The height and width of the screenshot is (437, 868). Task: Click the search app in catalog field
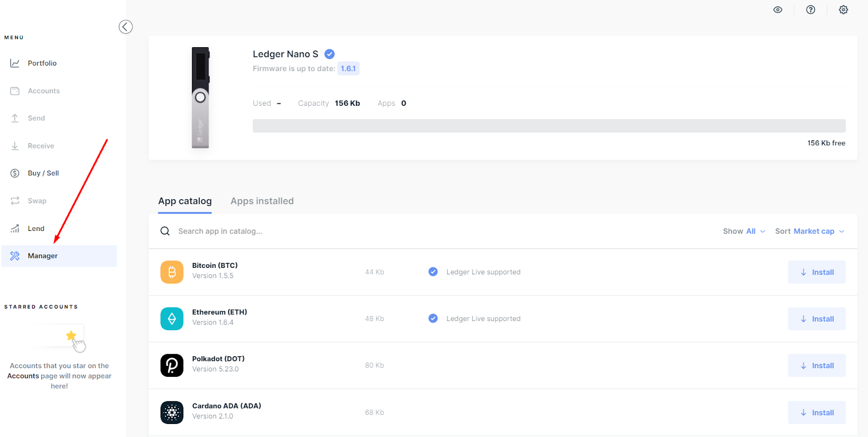pyautogui.click(x=220, y=231)
